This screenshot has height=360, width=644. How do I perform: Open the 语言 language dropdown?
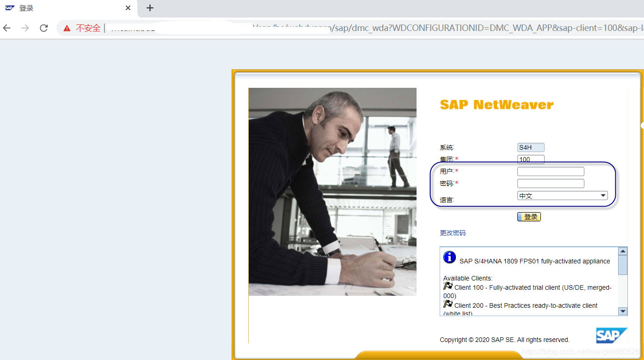(562, 195)
